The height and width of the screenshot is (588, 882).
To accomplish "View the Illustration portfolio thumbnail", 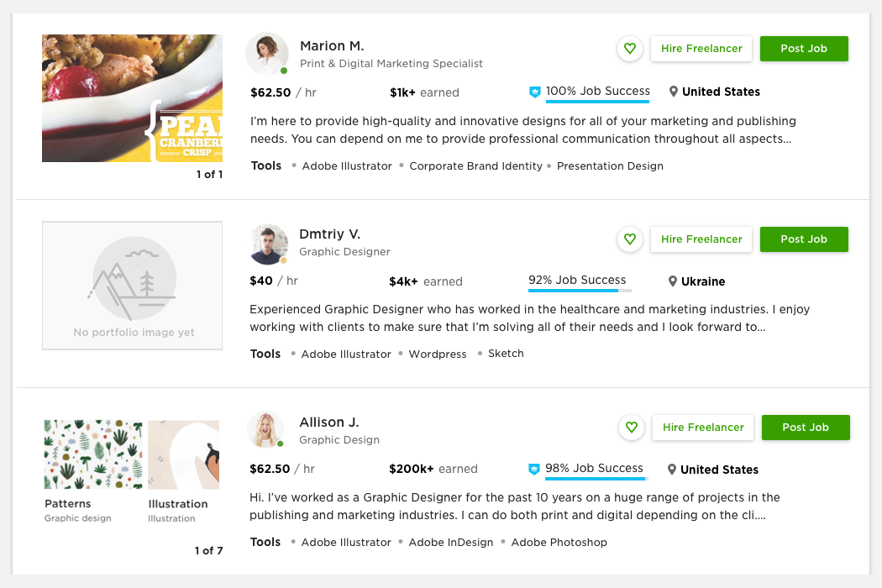I will coord(183,455).
